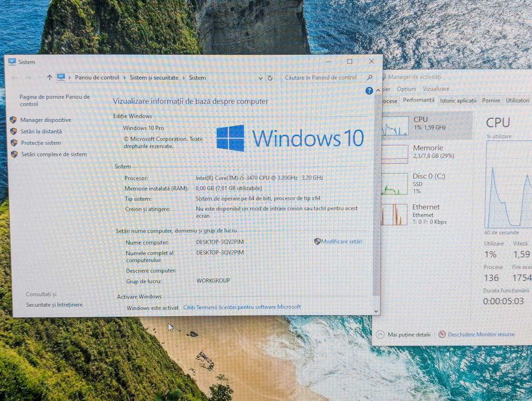This screenshot has width=532, height=401.
Task: Click the shield icon beside Setări complexe de sistem
Action: pos(14,155)
